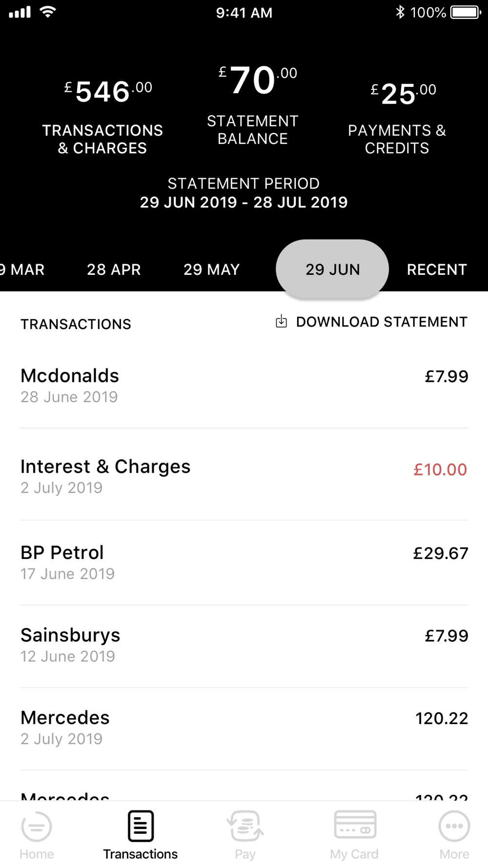Open the Home tab icon
Viewport: 488px width, 868px height.
pos(37,826)
